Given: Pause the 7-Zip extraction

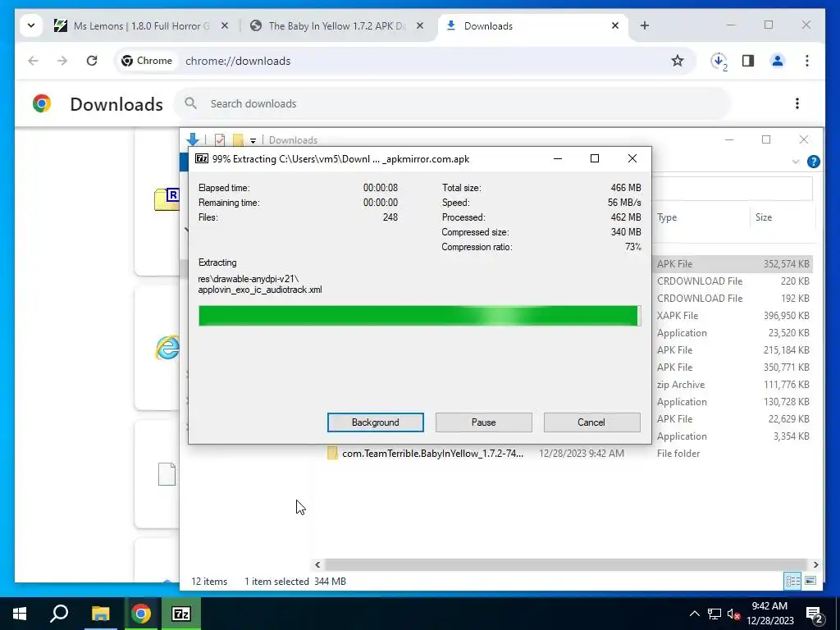Looking at the screenshot, I should coord(483,422).
